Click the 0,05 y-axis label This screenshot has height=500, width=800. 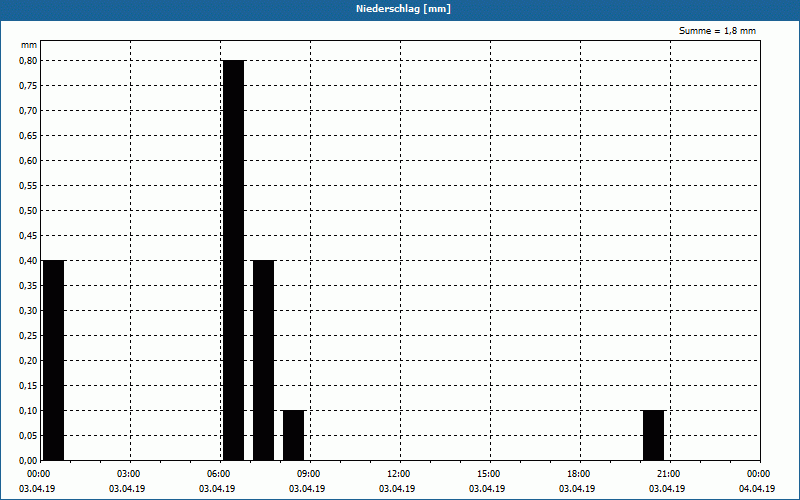[x=28, y=436]
